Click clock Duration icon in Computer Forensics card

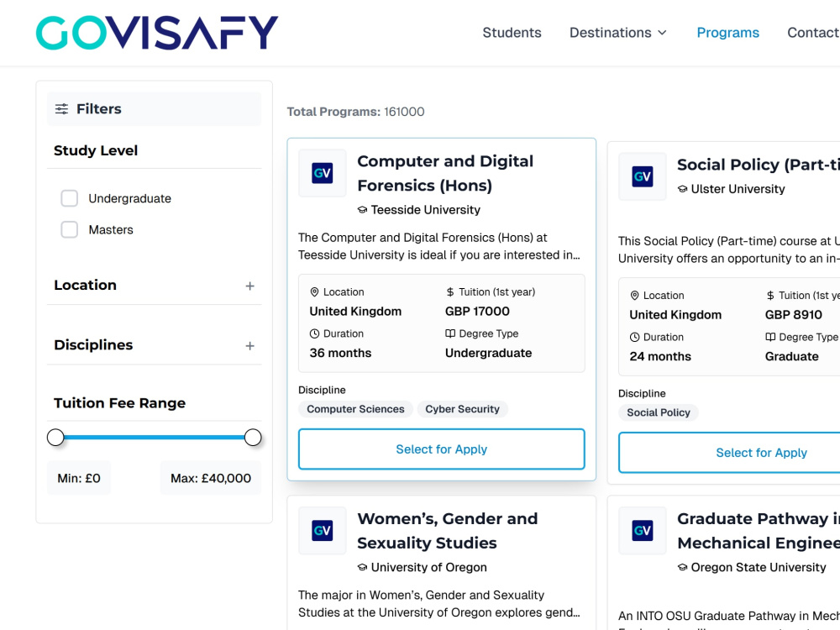click(314, 333)
